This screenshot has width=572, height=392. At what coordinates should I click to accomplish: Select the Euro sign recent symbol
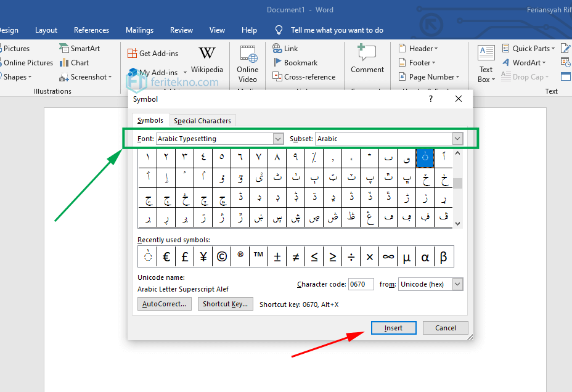coord(166,257)
